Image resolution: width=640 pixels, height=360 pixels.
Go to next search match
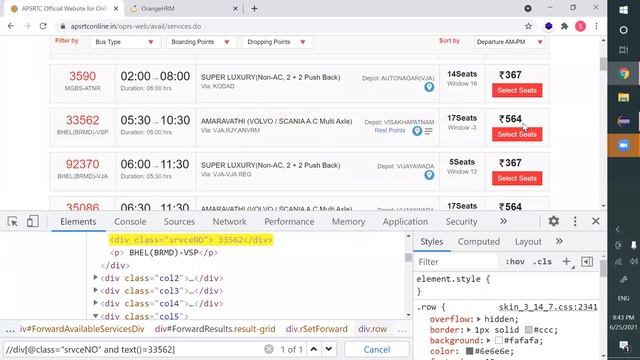tap(329, 349)
